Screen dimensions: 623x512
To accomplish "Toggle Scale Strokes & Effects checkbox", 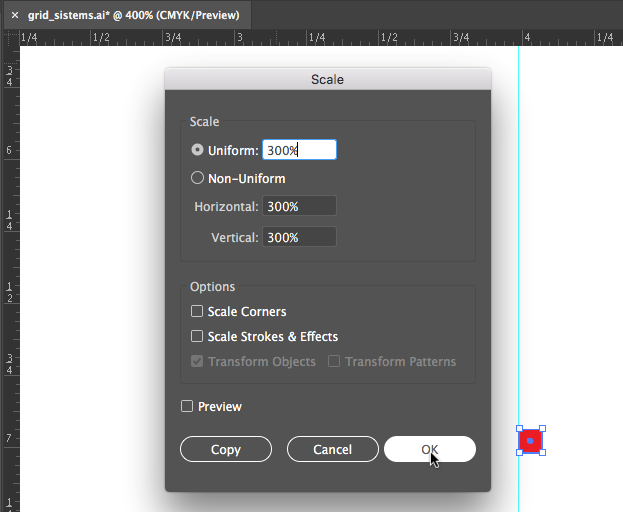I will [198, 337].
